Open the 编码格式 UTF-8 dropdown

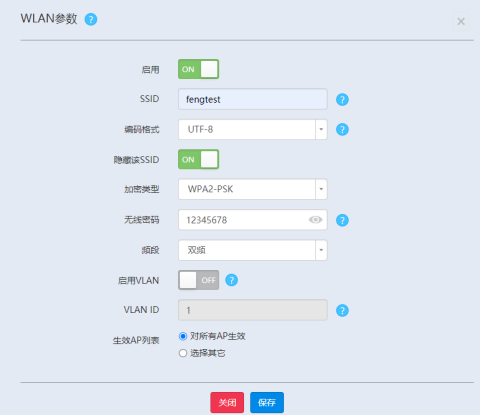click(253, 129)
